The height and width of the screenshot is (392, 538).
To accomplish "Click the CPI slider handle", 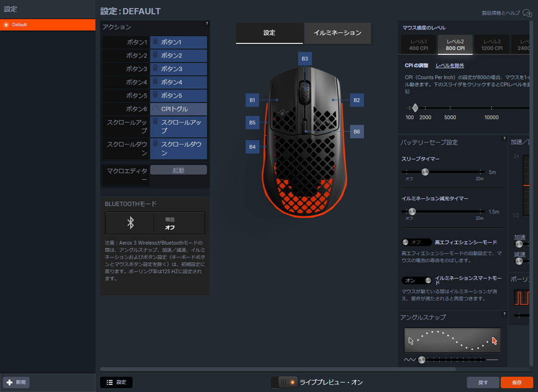I will [415, 108].
